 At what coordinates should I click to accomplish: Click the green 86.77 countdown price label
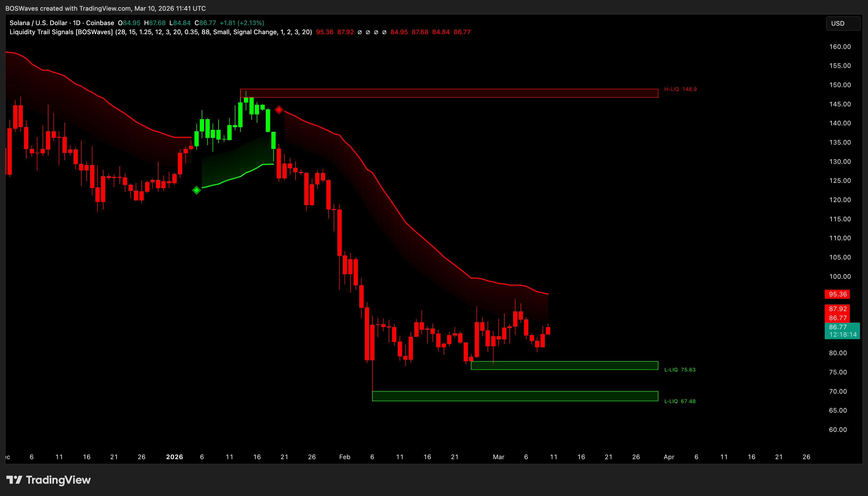[x=842, y=331]
